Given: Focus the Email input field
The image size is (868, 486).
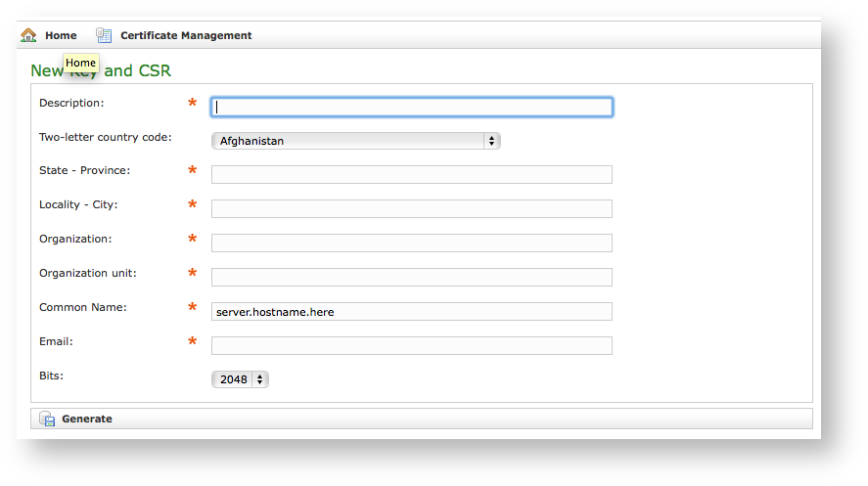Looking at the screenshot, I should pos(412,346).
